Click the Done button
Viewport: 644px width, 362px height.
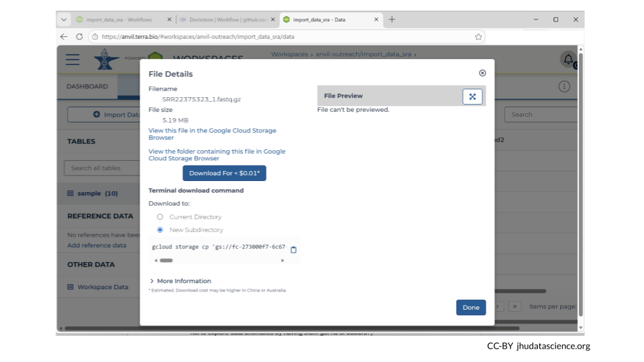(471, 308)
